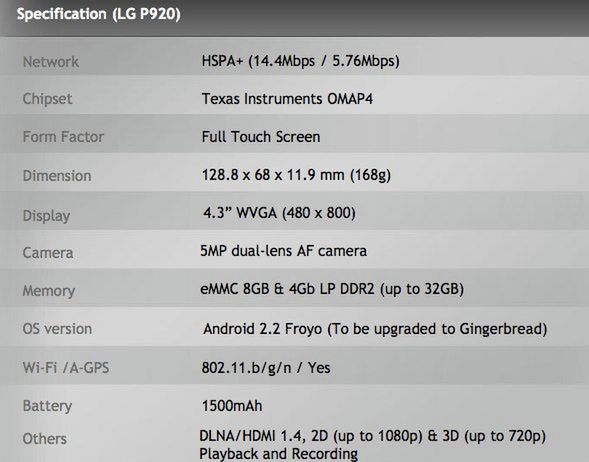
Task: Select the Camera label
Action: point(48,253)
